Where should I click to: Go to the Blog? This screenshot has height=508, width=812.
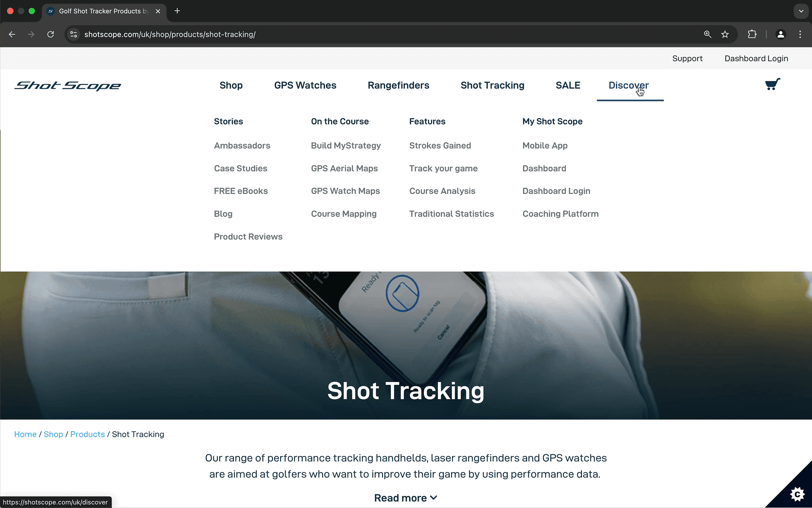tap(223, 214)
